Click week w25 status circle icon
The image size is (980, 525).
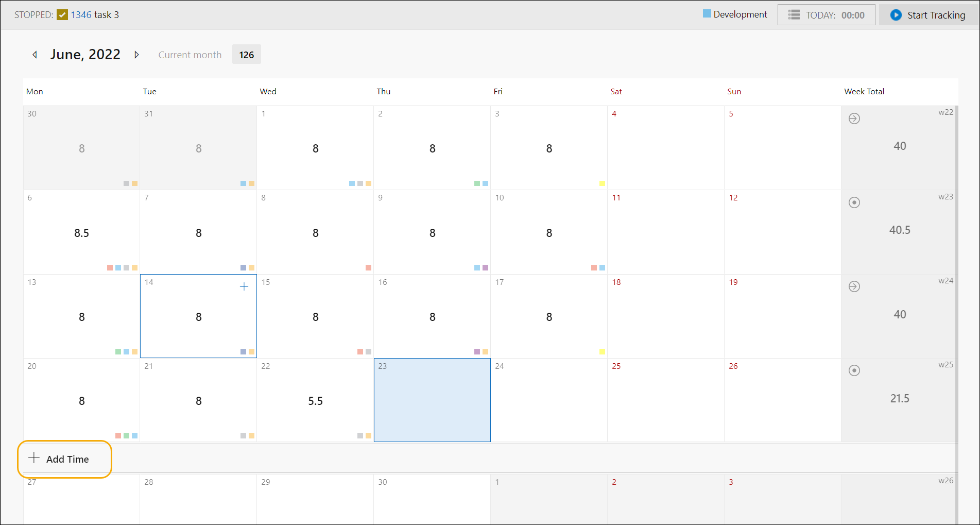[854, 370]
